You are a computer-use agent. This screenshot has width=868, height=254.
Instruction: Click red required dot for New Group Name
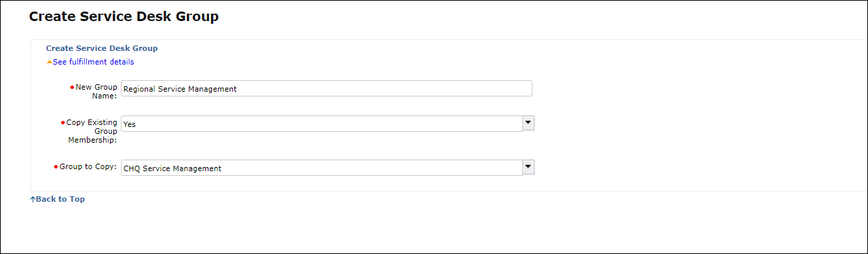tap(72, 88)
